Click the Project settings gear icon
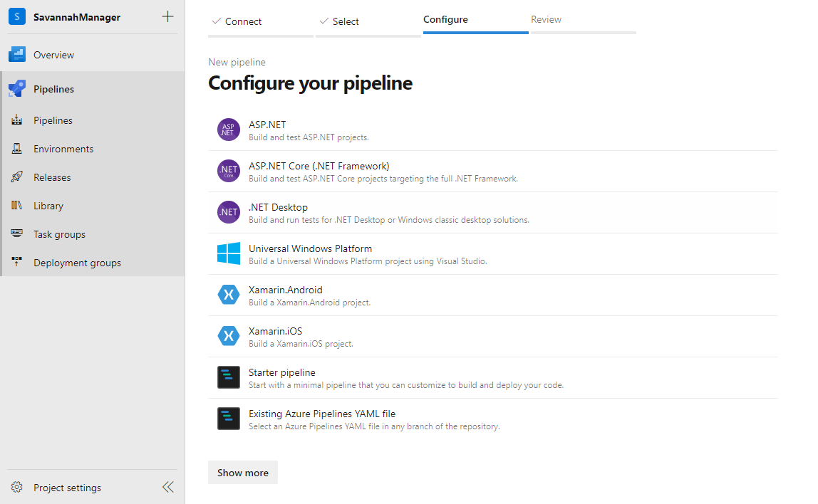Image resolution: width=818 pixels, height=504 pixels. 16,487
